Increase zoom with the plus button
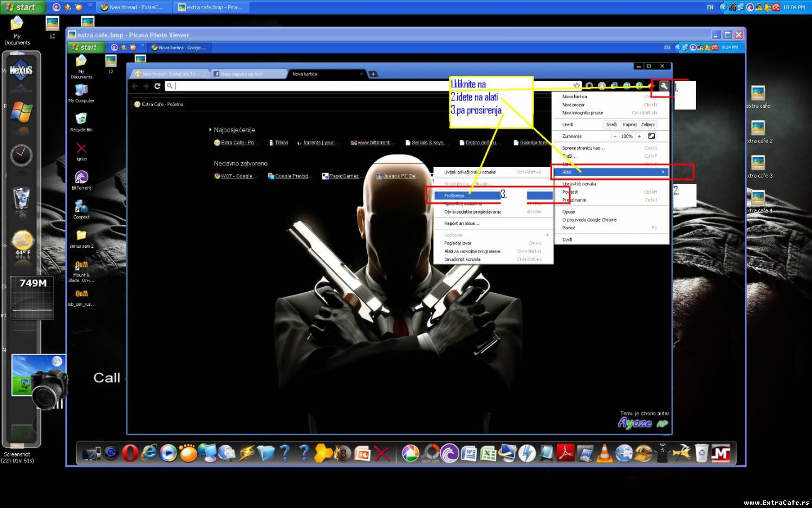This screenshot has width=812, height=508. click(639, 136)
